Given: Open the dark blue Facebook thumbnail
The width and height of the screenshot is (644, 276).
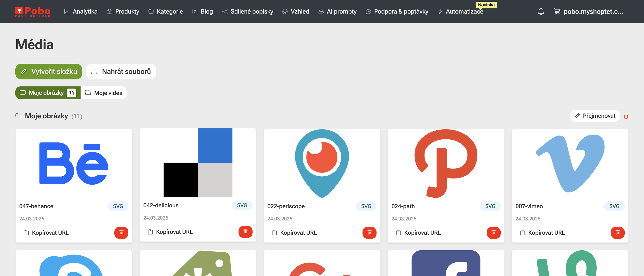Looking at the screenshot, I should 446,263.
